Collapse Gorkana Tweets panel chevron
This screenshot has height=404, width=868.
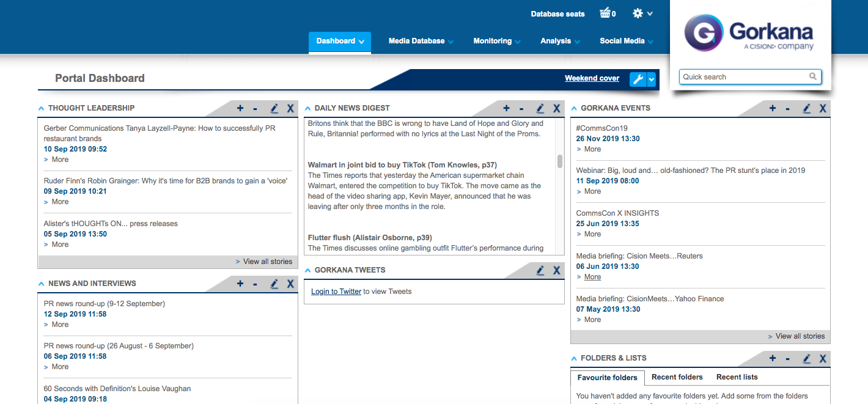[x=308, y=270]
